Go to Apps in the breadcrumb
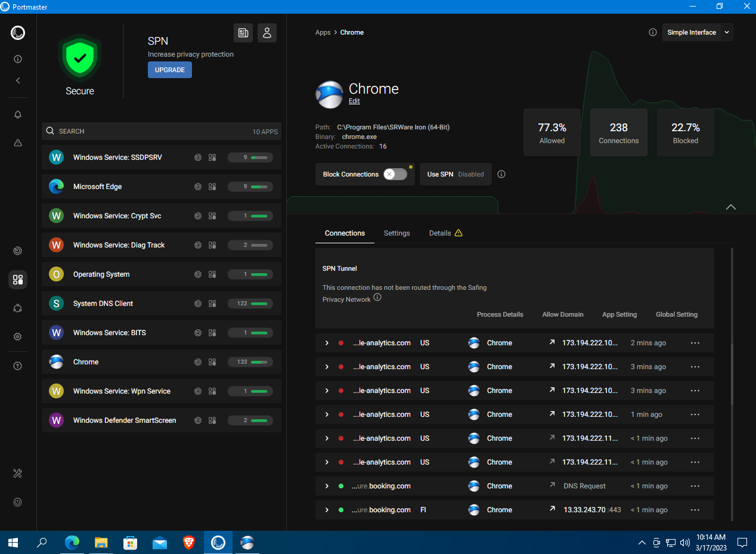The width and height of the screenshot is (756, 554). (x=323, y=32)
